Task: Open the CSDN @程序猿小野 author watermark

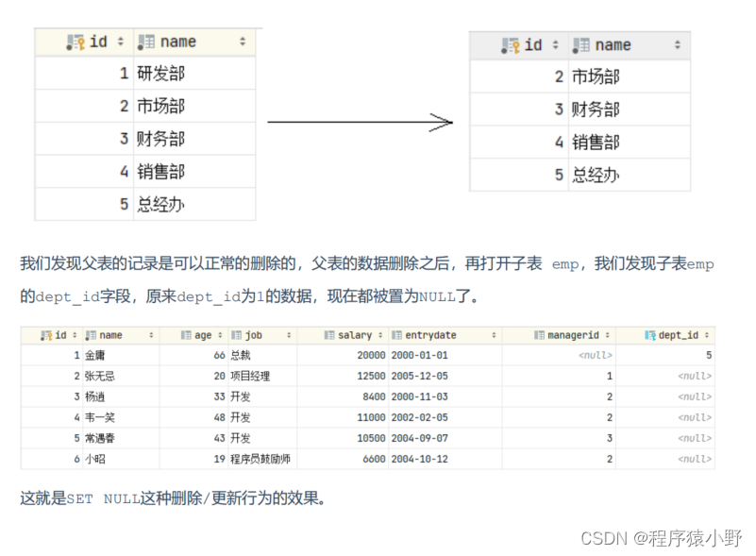Action: (661, 537)
